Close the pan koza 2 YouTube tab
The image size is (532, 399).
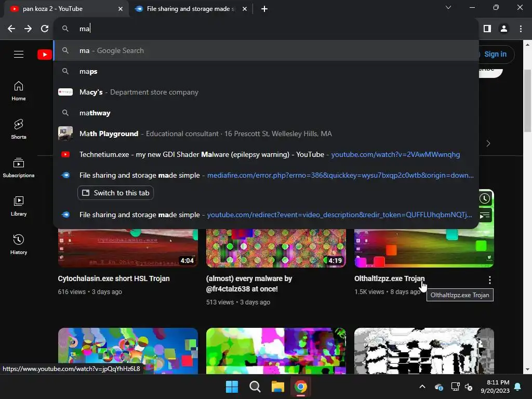121,9
